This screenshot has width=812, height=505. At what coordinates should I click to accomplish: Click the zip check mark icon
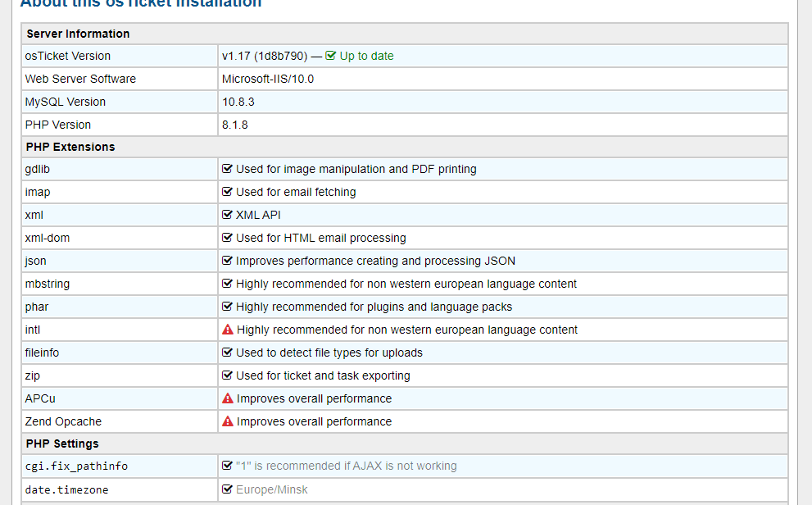227,375
